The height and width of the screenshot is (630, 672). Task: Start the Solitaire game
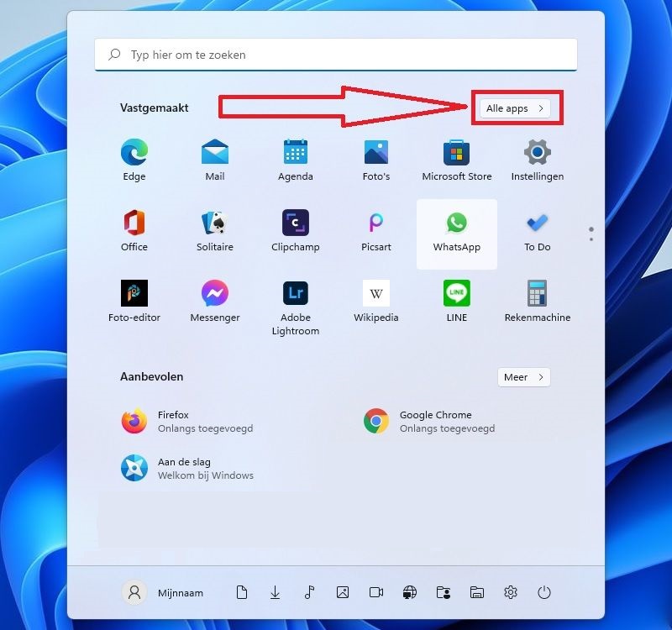[x=215, y=230]
